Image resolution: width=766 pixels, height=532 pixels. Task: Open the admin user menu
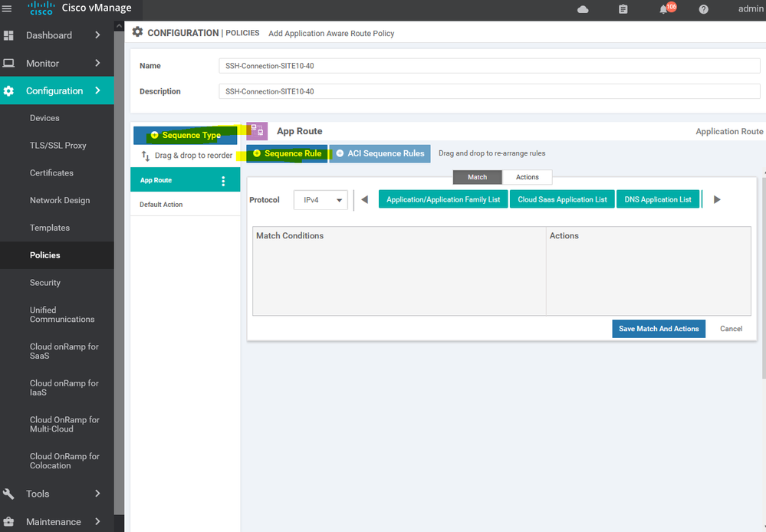pos(751,8)
